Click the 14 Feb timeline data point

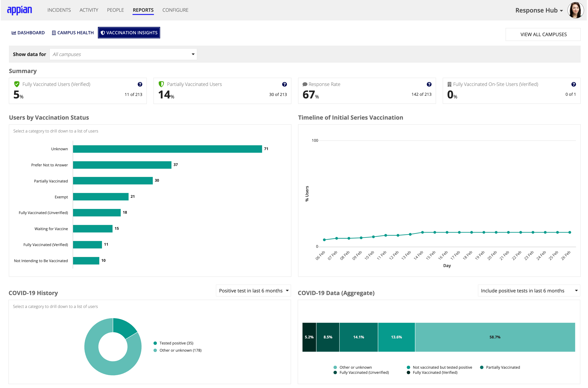(422, 232)
